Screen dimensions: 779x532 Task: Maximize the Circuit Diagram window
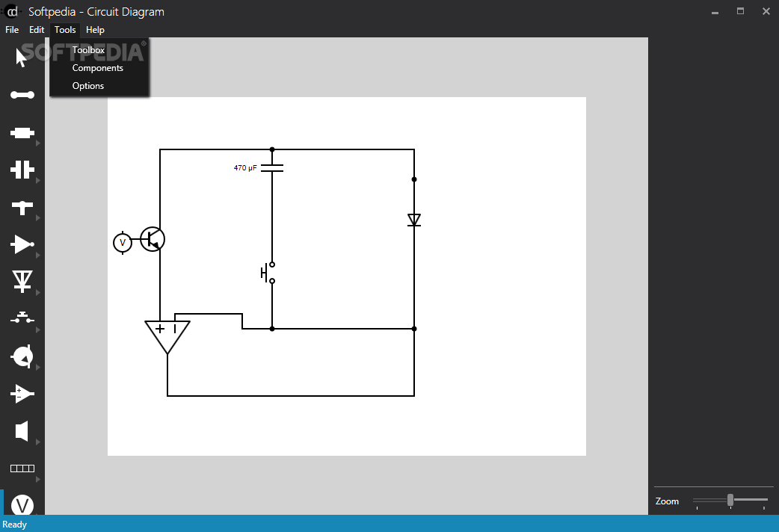pyautogui.click(x=740, y=11)
